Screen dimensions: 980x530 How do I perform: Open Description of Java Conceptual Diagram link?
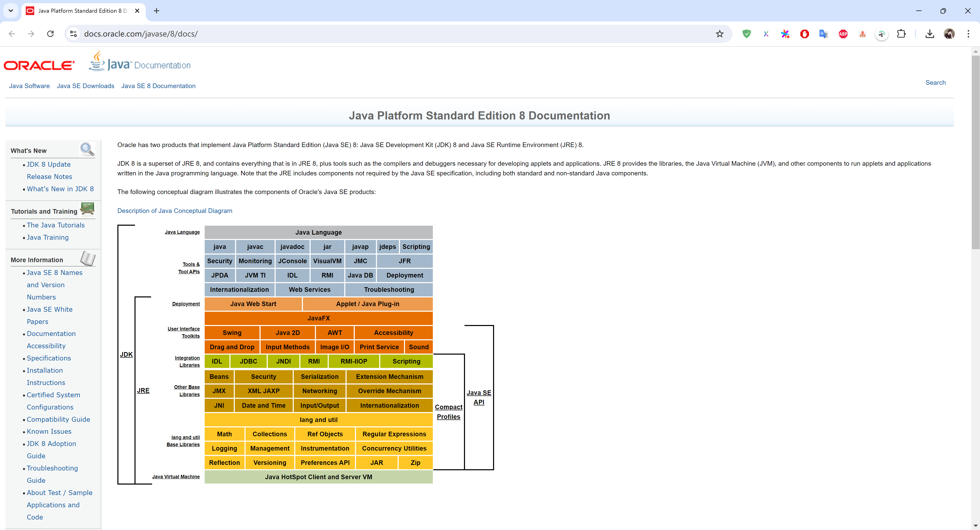point(175,211)
